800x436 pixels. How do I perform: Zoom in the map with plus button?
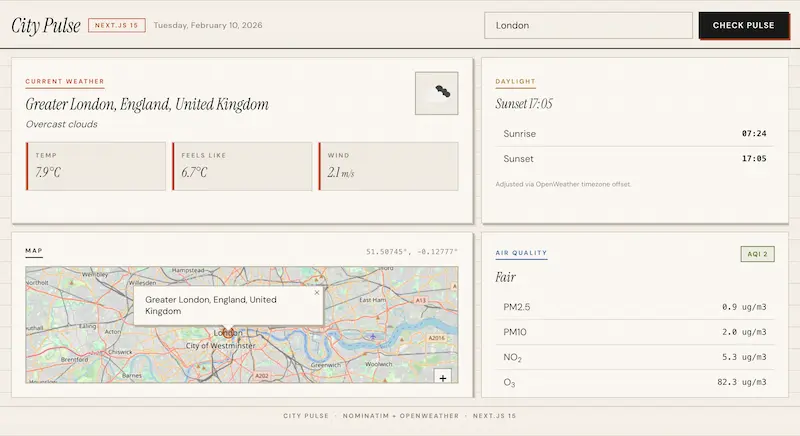click(443, 376)
